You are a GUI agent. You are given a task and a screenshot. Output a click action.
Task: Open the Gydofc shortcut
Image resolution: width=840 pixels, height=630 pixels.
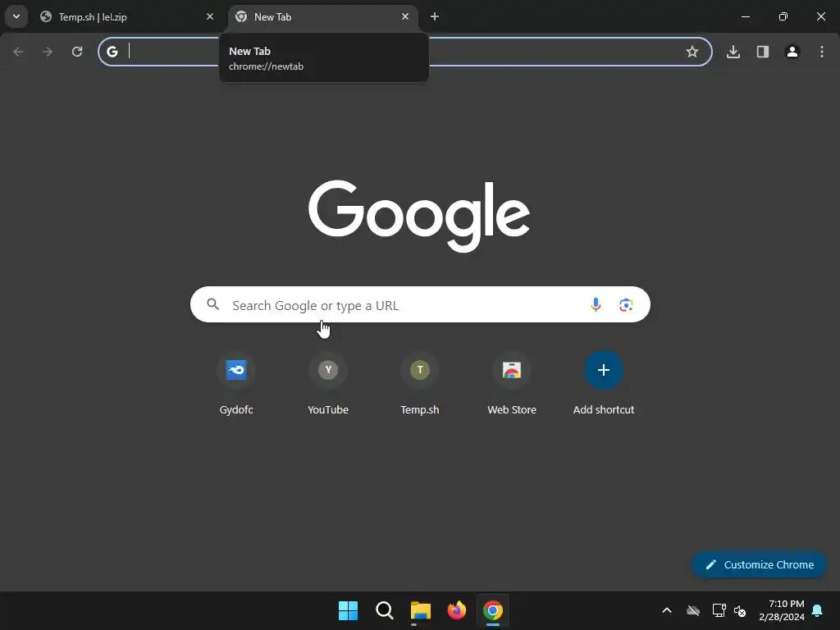[236, 384]
